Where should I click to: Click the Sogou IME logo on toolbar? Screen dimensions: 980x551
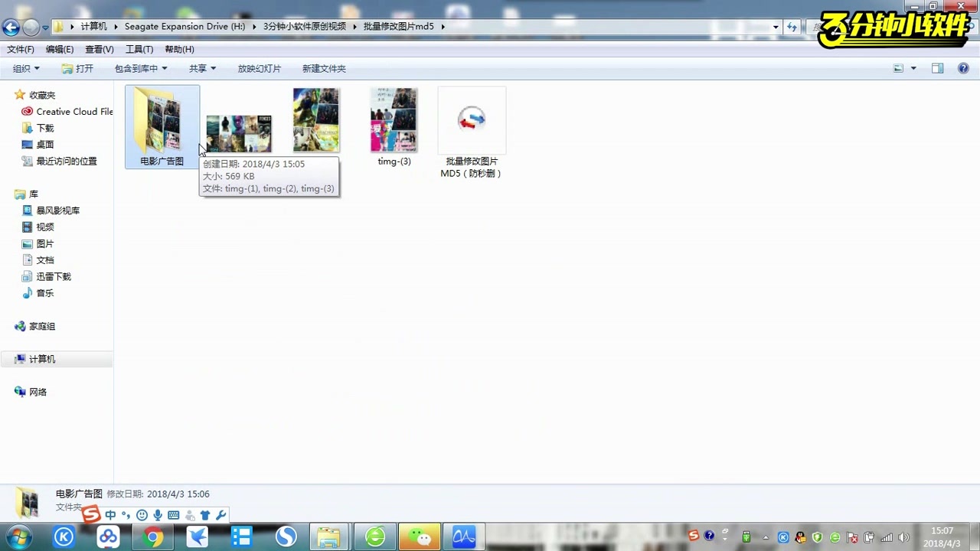91,515
